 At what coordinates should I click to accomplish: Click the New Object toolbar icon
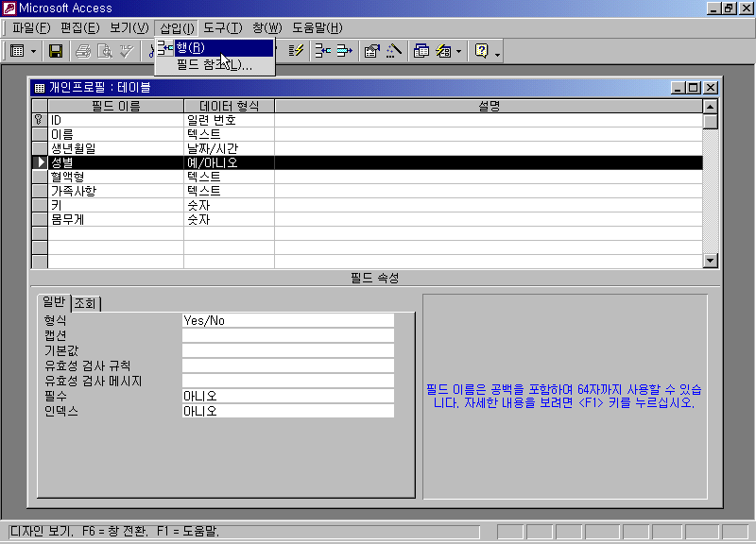[x=443, y=51]
